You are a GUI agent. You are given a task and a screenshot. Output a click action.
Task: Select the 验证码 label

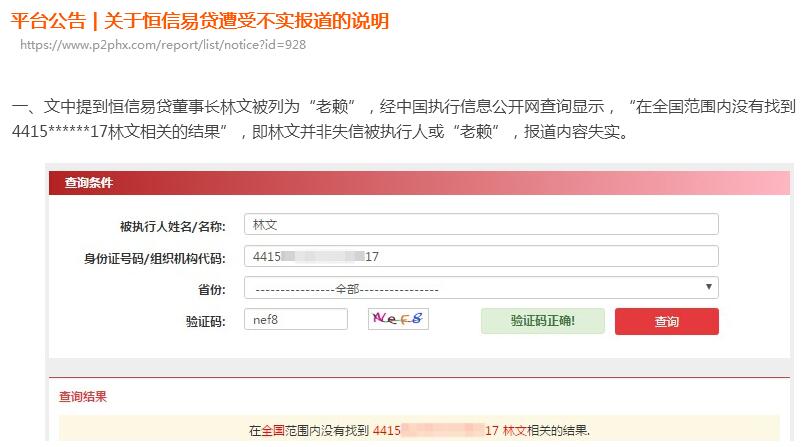click(205, 322)
